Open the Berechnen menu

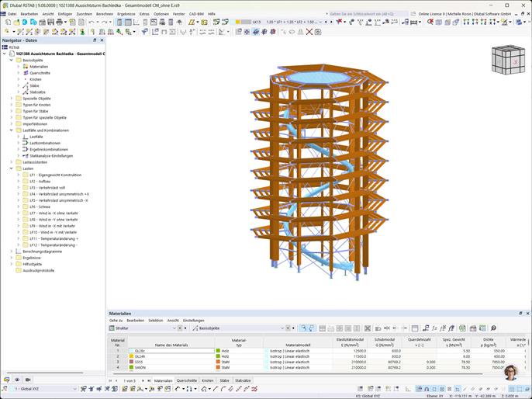coord(105,14)
